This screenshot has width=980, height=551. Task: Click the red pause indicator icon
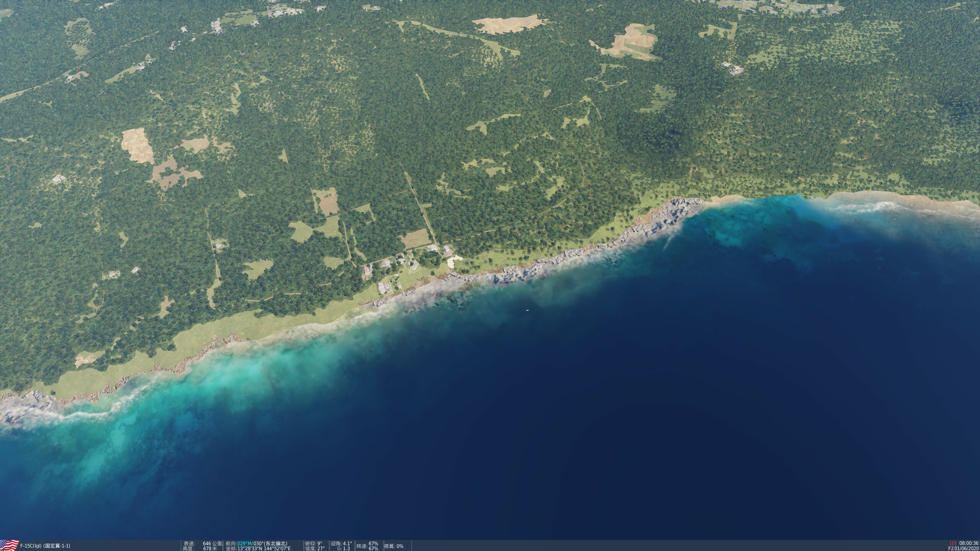(x=952, y=543)
